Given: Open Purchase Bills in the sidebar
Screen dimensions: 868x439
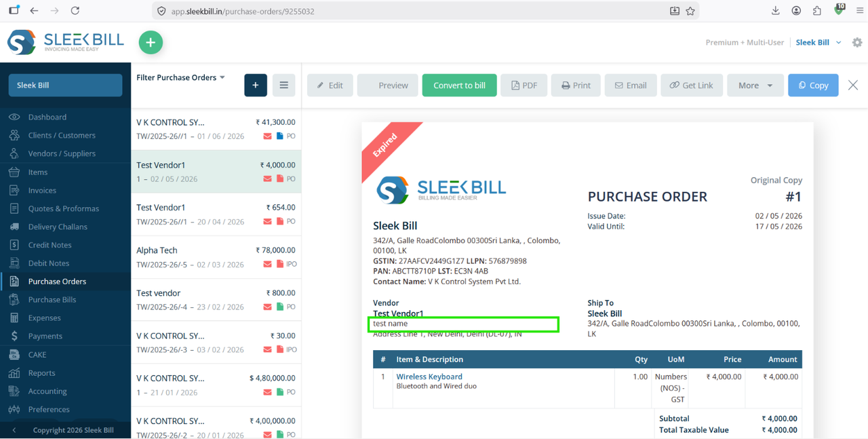Looking at the screenshot, I should (x=52, y=300).
